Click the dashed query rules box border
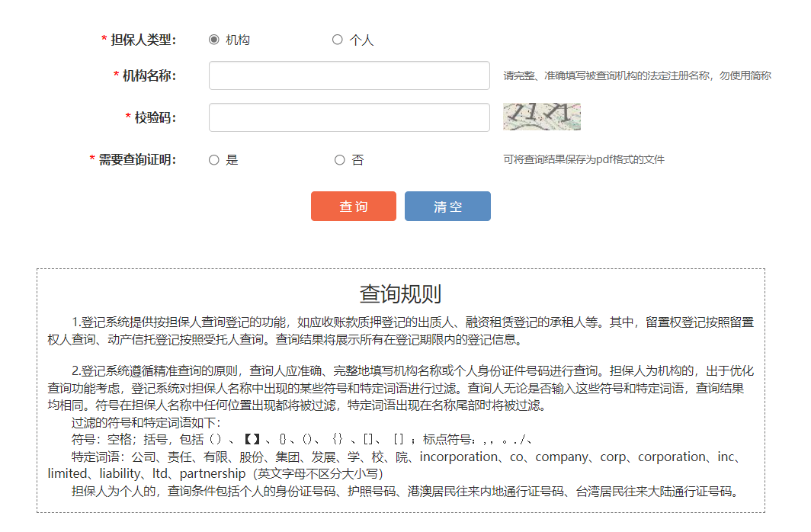811x532 pixels. pos(399,268)
